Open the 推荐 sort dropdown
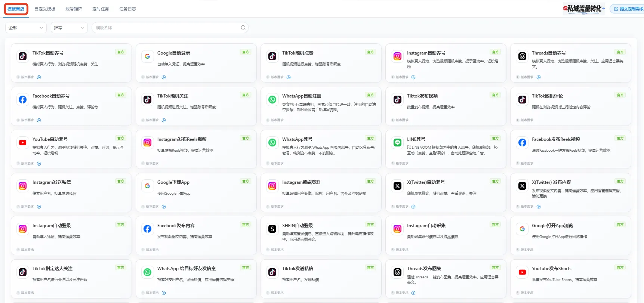 coord(69,28)
